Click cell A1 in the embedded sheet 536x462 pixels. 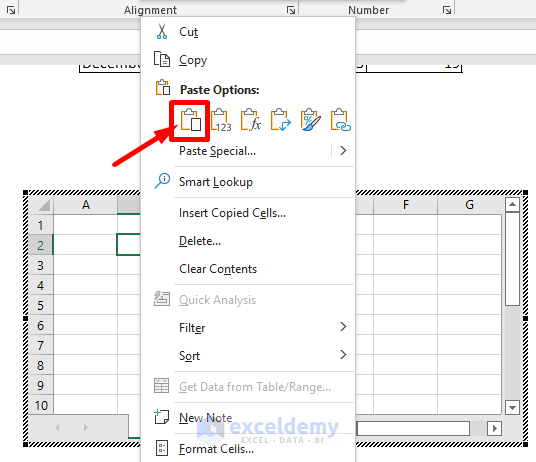85,225
